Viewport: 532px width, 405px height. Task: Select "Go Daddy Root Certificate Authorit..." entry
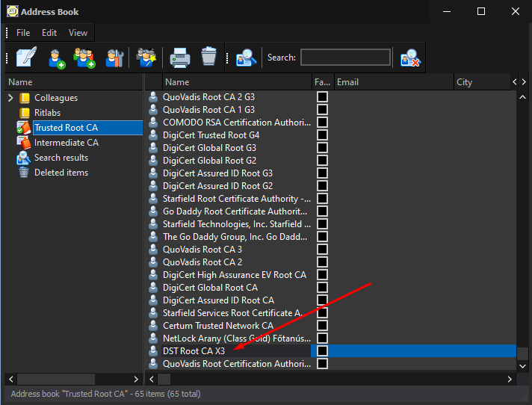(235, 211)
